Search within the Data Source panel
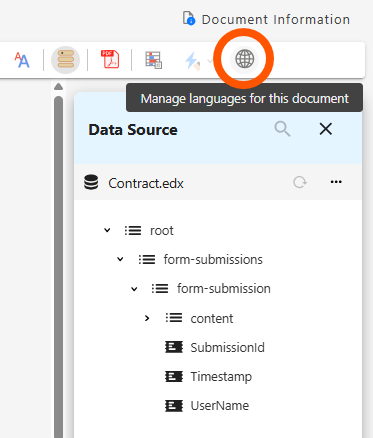The width and height of the screenshot is (373, 438). click(282, 129)
